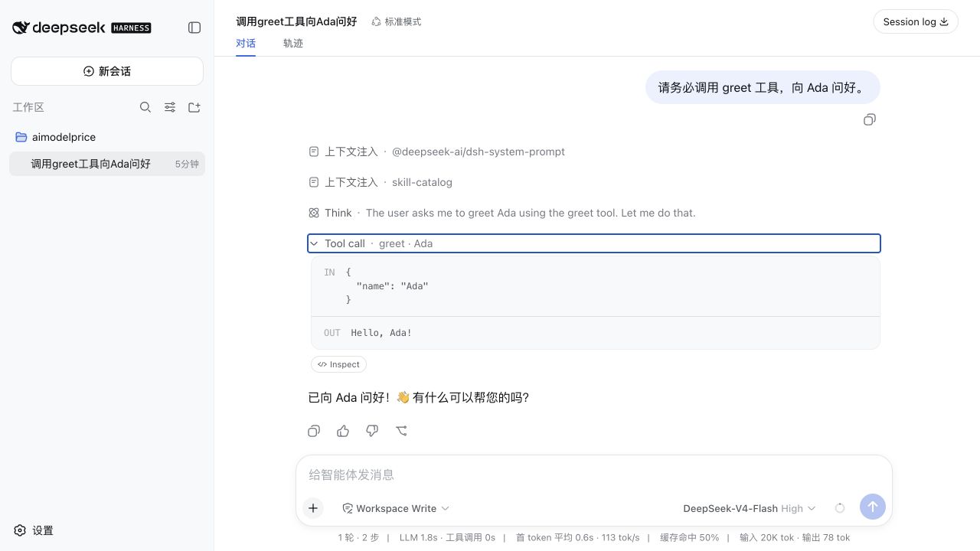Click the Inspect button
This screenshot has width=980, height=551.
click(x=338, y=364)
